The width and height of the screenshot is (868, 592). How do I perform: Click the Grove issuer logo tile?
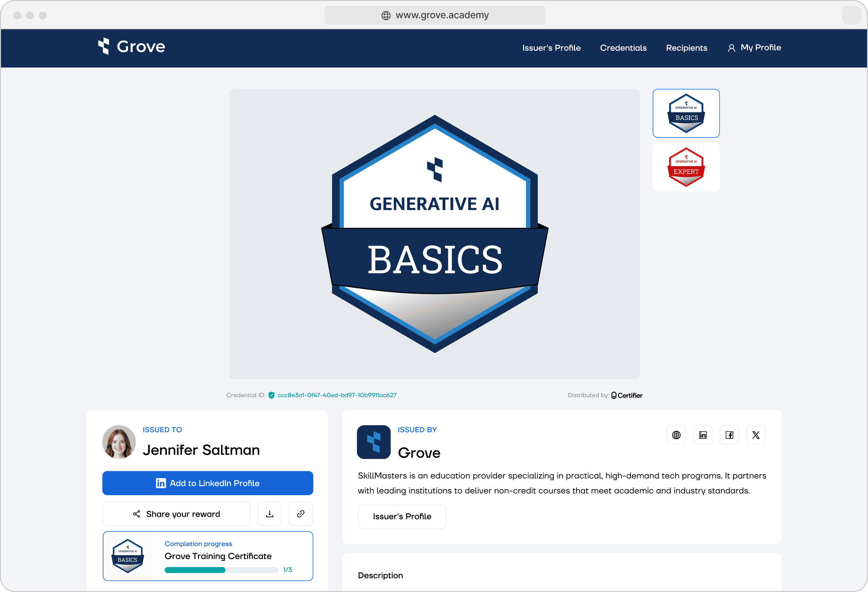click(x=373, y=442)
